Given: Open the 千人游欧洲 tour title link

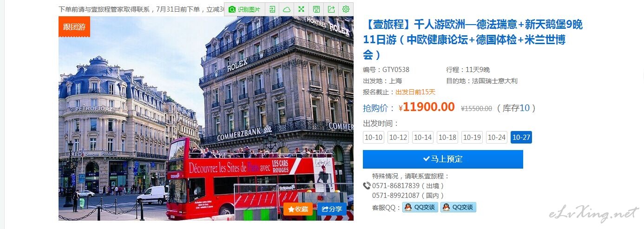Looking at the screenshot, I should pyautogui.click(x=473, y=40).
